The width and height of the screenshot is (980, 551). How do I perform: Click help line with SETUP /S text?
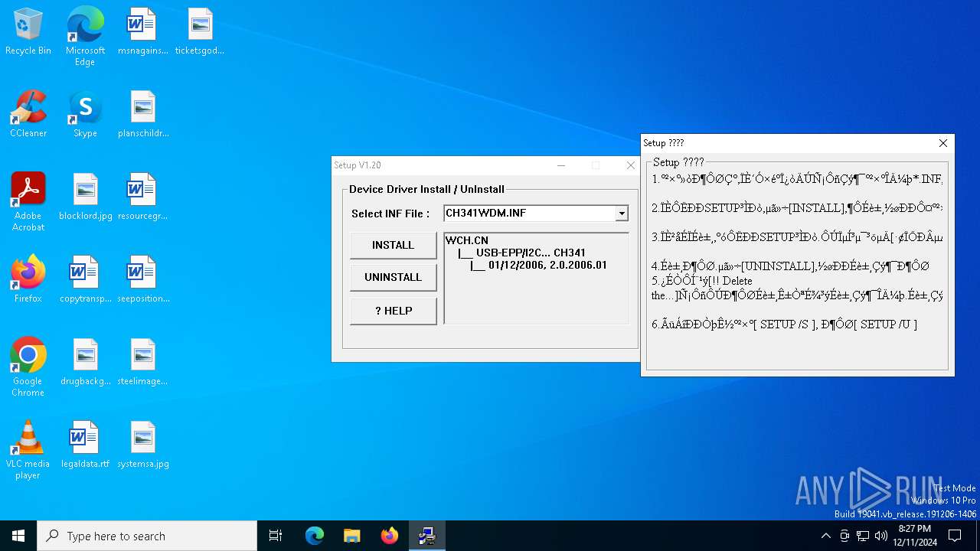click(x=784, y=324)
